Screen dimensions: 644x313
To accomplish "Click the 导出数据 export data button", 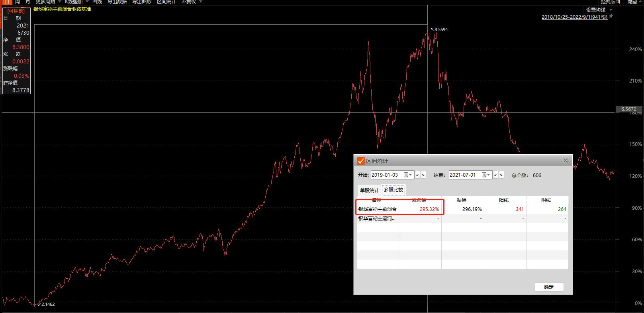I will 117,2.
